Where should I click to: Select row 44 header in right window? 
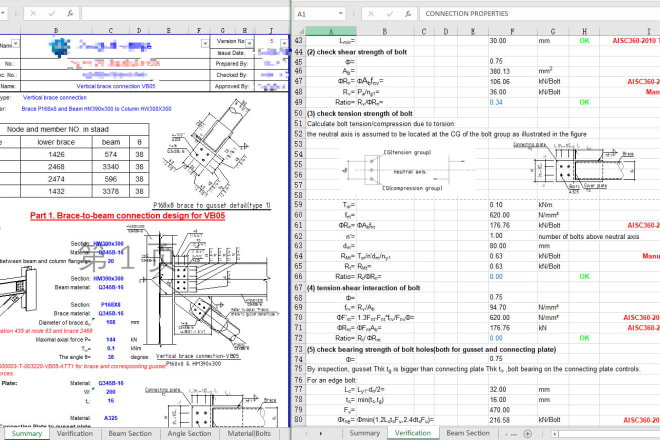299,52
